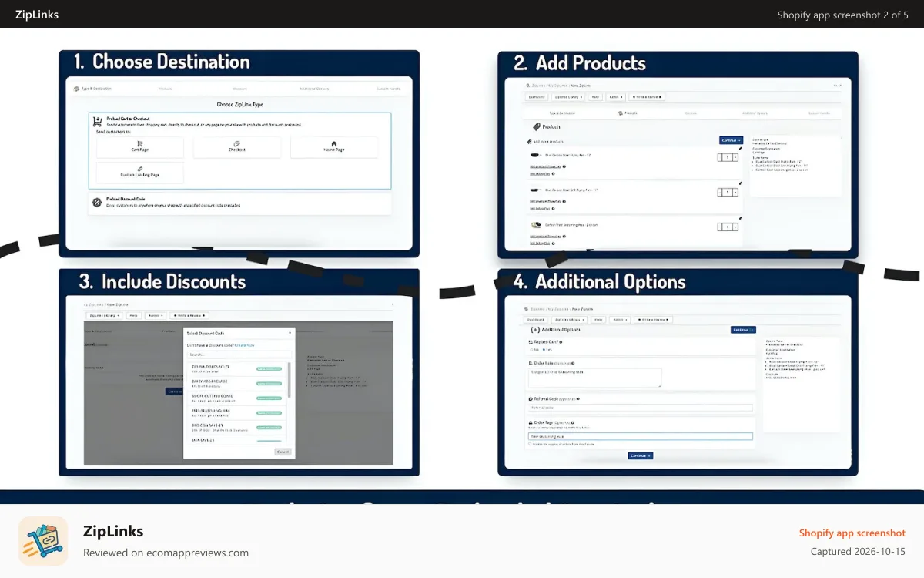Open the Admin dropdown in Additional Options panel
Image resolution: width=924 pixels, height=578 pixels.
click(620, 319)
